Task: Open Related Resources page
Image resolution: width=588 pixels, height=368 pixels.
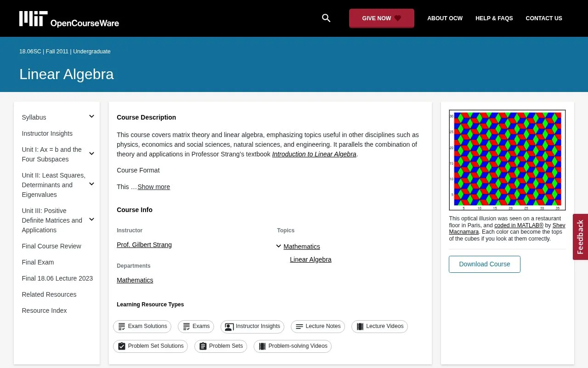Action: 49,294
